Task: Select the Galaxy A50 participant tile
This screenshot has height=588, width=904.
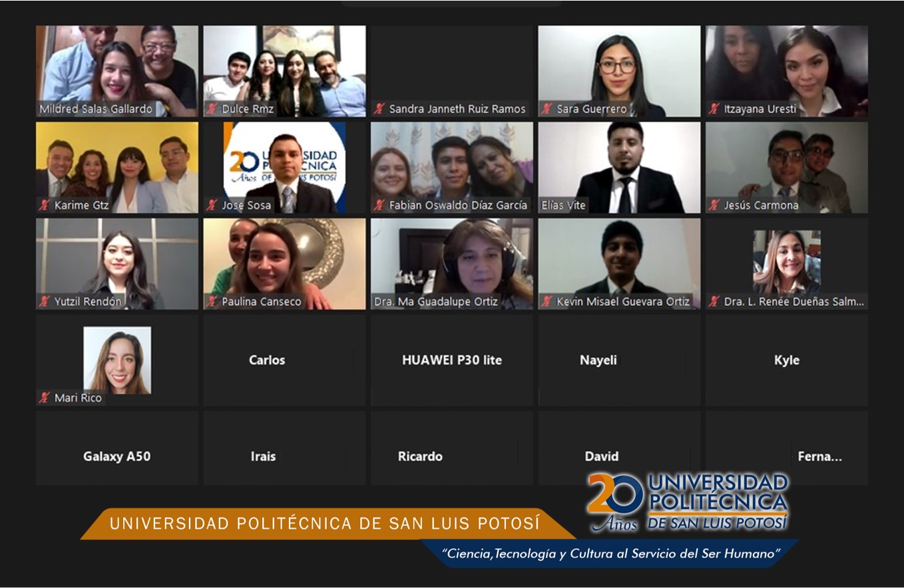Action: pos(117,456)
